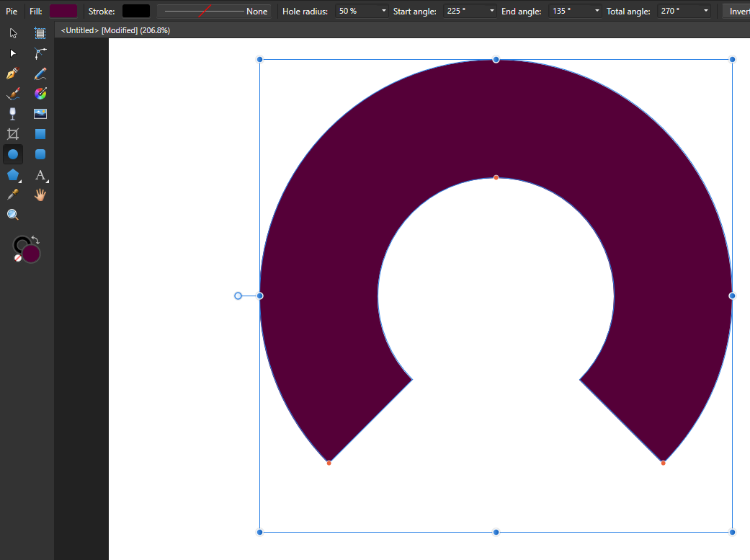Activate the Fill gradient tool
Screen dimensions: 750x560
point(40,94)
